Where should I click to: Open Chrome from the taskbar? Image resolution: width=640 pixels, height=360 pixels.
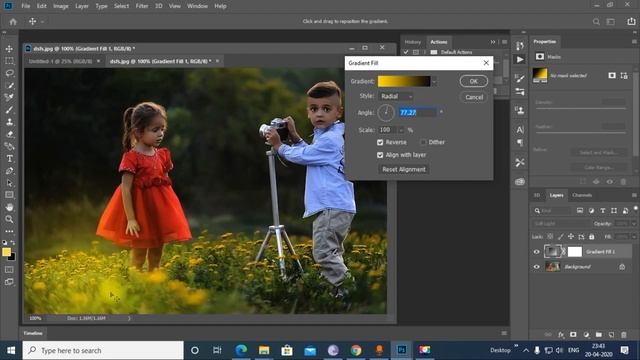point(356,350)
